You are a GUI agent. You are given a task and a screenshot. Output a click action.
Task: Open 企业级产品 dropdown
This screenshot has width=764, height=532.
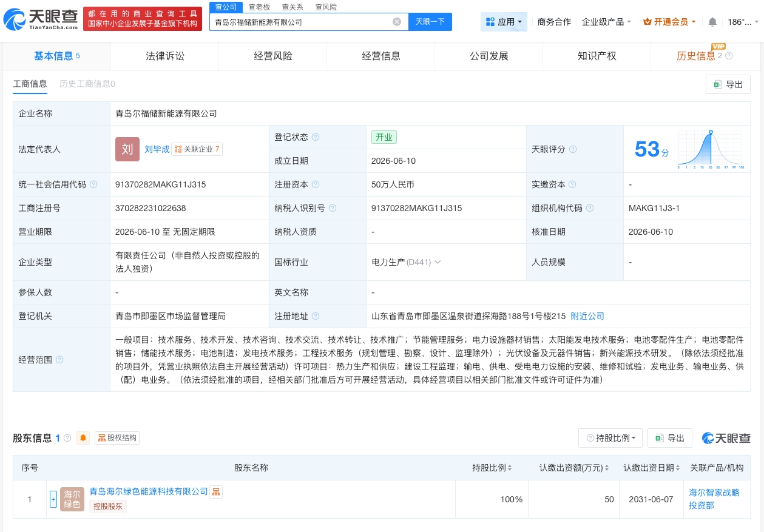(607, 22)
